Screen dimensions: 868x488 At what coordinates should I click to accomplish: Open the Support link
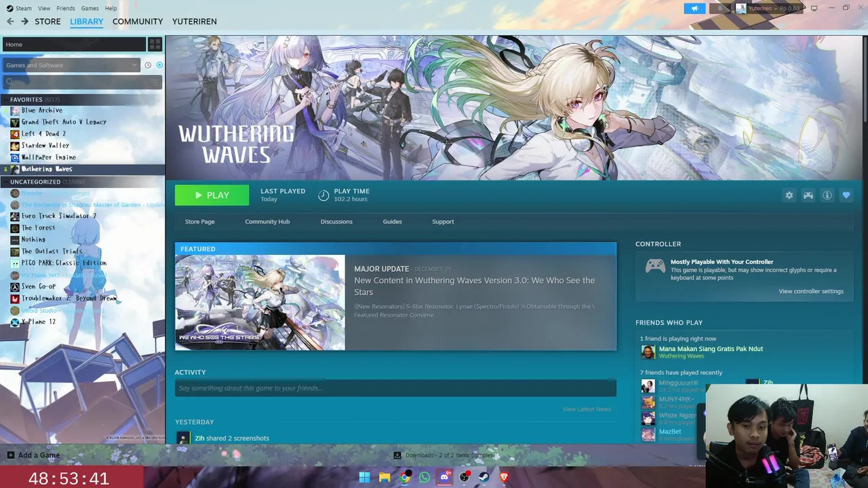pos(443,222)
